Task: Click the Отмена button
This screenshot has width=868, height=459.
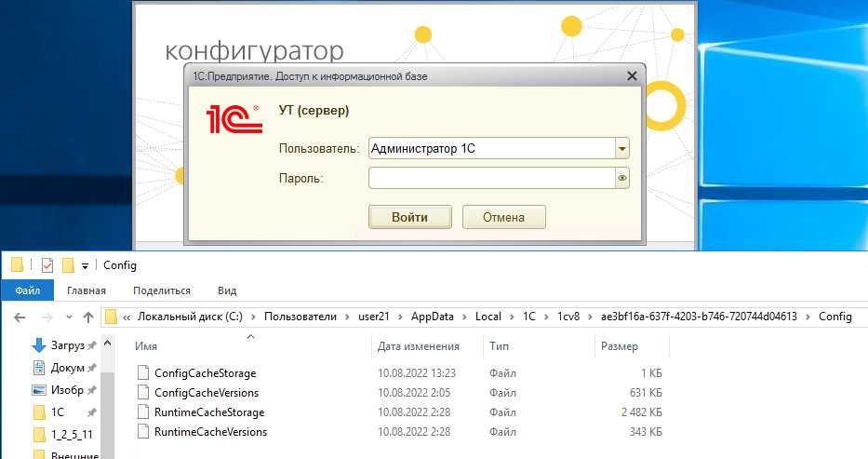Action: [503, 217]
